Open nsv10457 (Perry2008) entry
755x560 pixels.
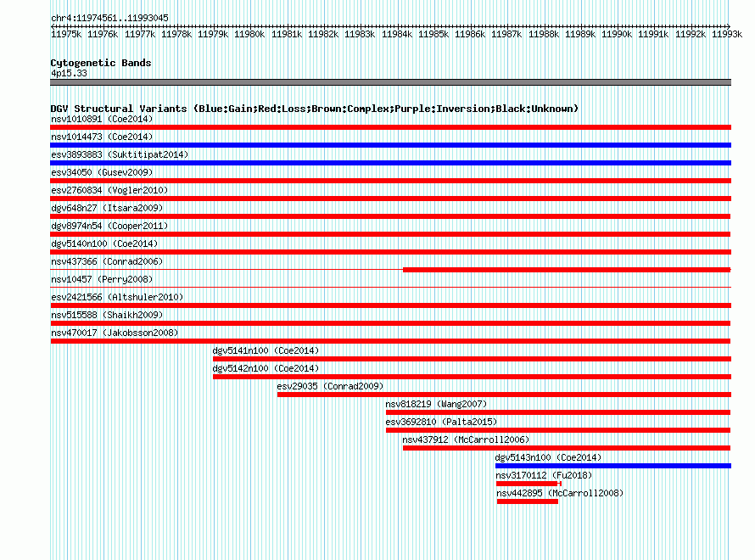coord(102,279)
